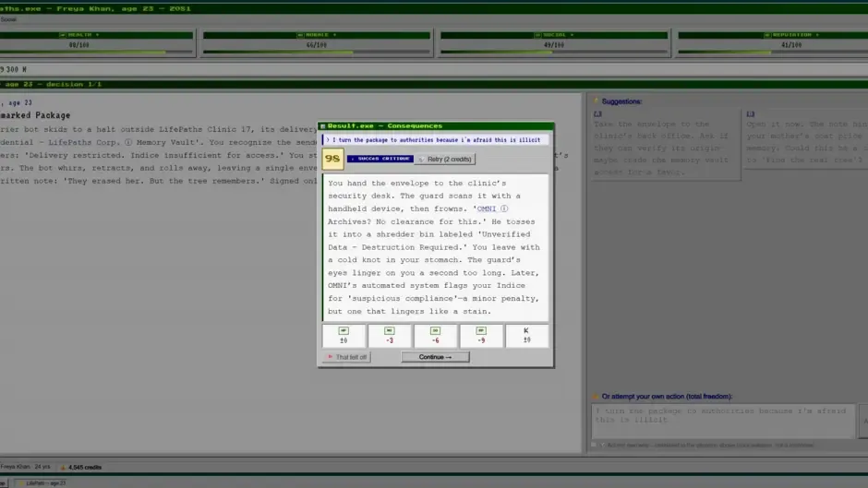Expand the Social stat panel header
The height and width of the screenshot is (488, 868).
[x=554, y=35]
